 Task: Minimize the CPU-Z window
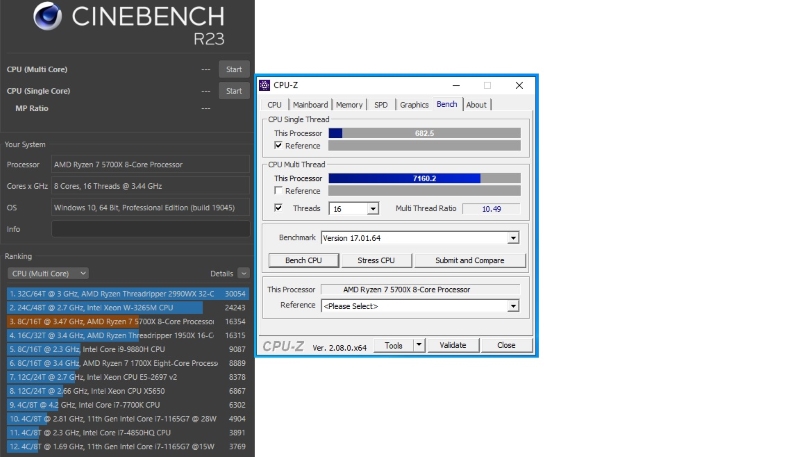456,85
